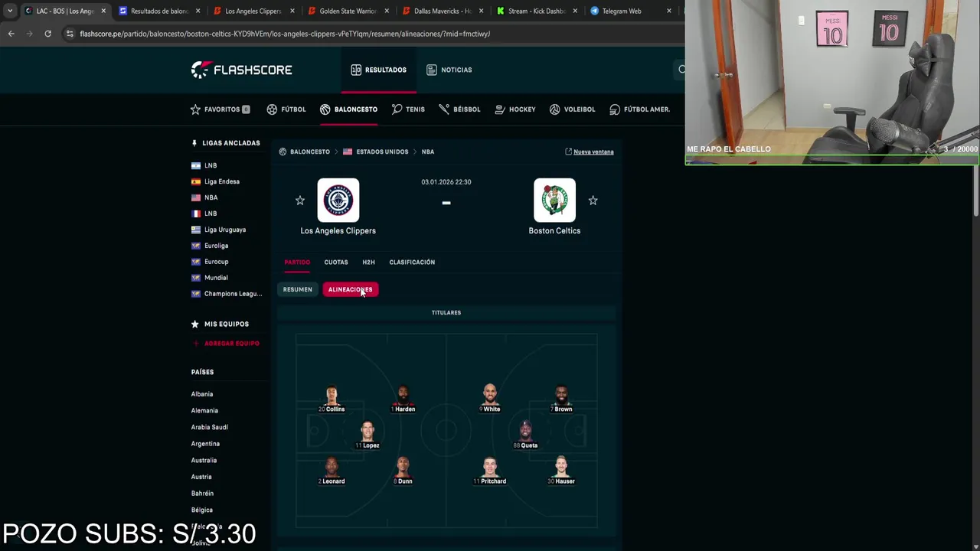Open Arabia Saudí in countries list

pos(210,427)
